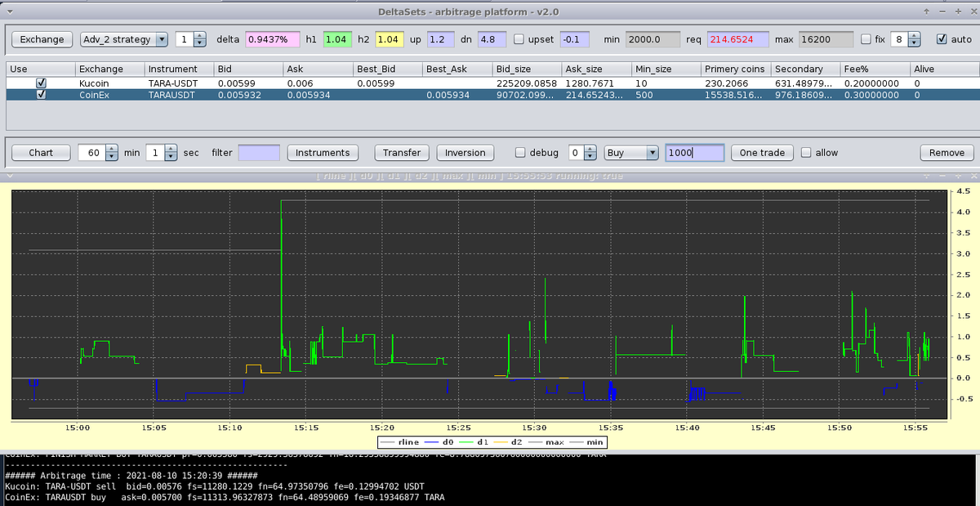Click the min stepper showing 60
Screen dimensions: 980x506
tap(98, 153)
